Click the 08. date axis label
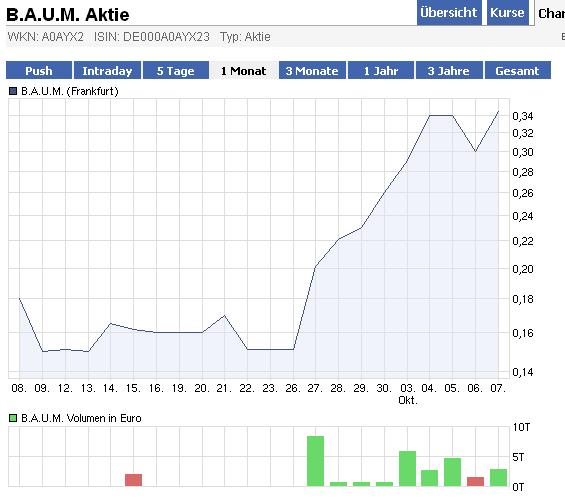The image size is (565, 501). click(x=19, y=389)
